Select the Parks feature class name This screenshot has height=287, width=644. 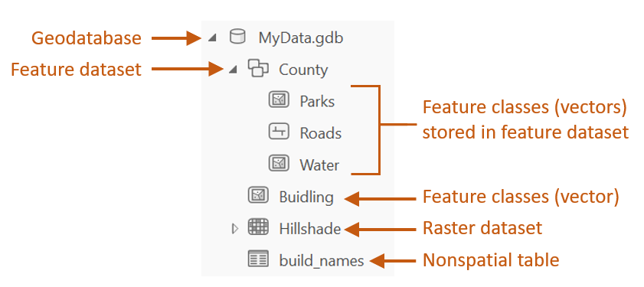317,102
